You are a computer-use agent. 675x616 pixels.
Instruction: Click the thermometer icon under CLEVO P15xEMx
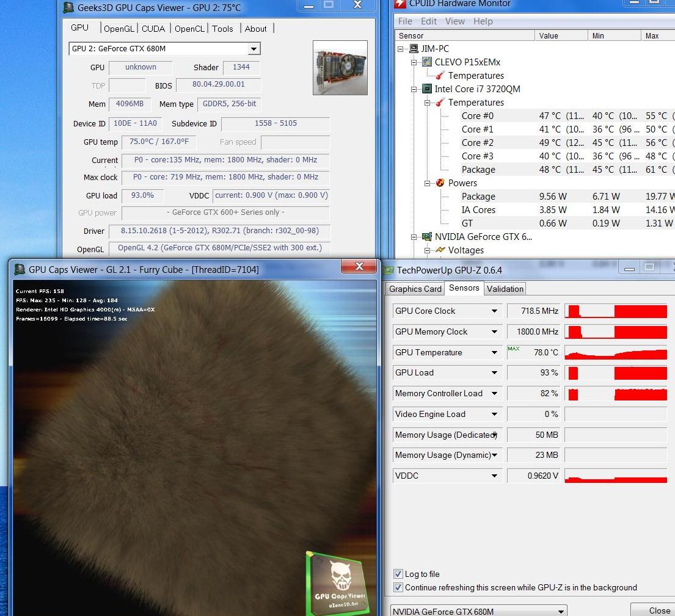(440, 76)
